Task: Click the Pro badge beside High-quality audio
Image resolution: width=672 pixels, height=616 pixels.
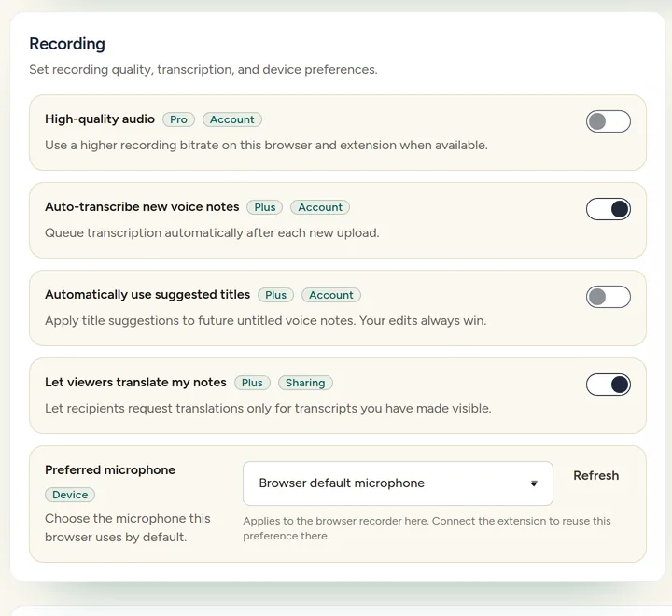Action: [178, 119]
